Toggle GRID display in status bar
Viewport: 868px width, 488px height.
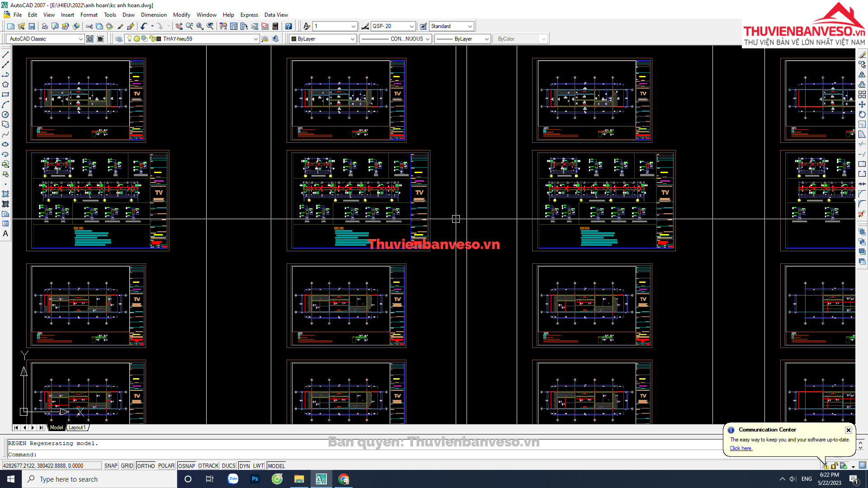127,466
